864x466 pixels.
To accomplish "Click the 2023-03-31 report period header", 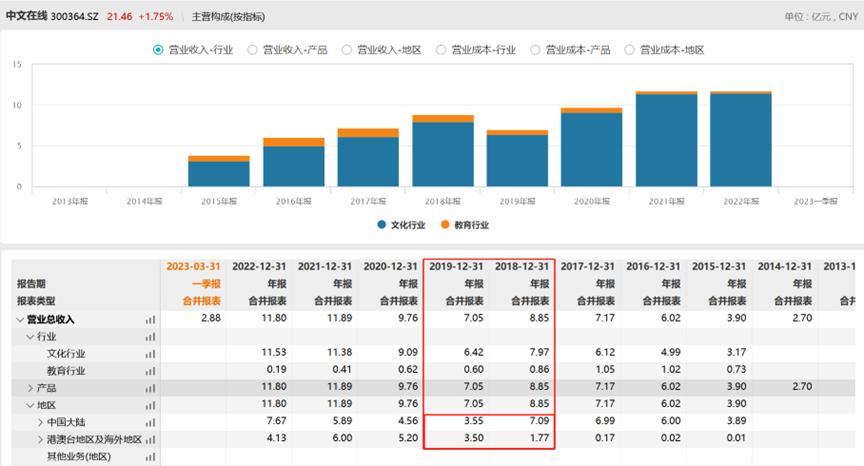I will pos(193,267).
